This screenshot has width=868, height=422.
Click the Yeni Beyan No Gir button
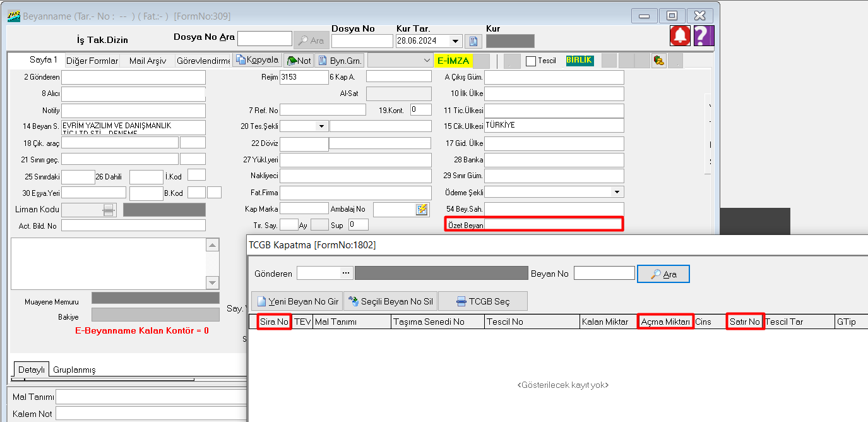[x=297, y=301]
